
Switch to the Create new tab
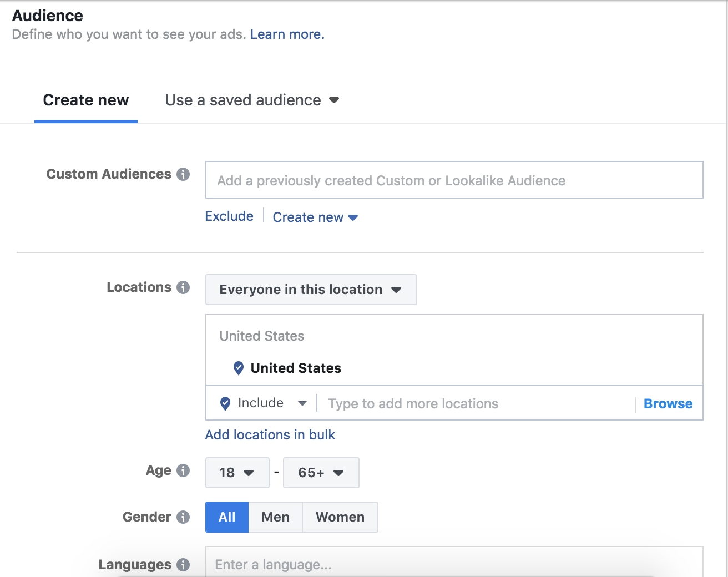(x=86, y=100)
